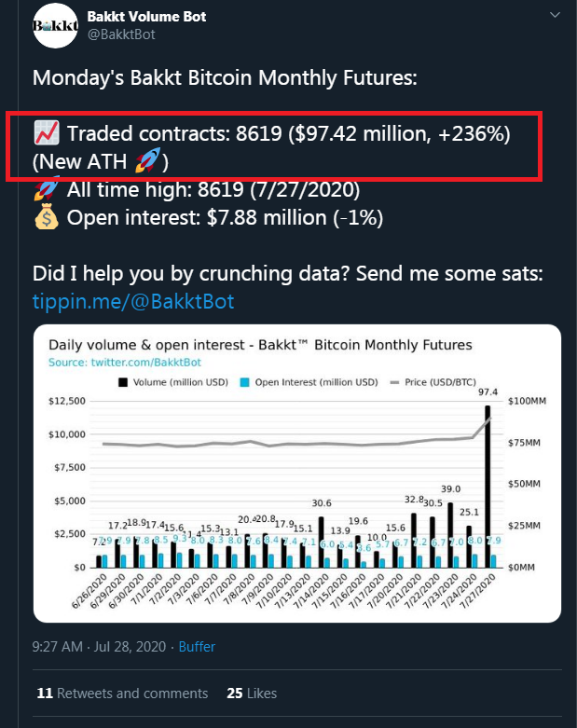Click the black Volume legend swatch
This screenshot has width=577, height=728.
[123, 382]
